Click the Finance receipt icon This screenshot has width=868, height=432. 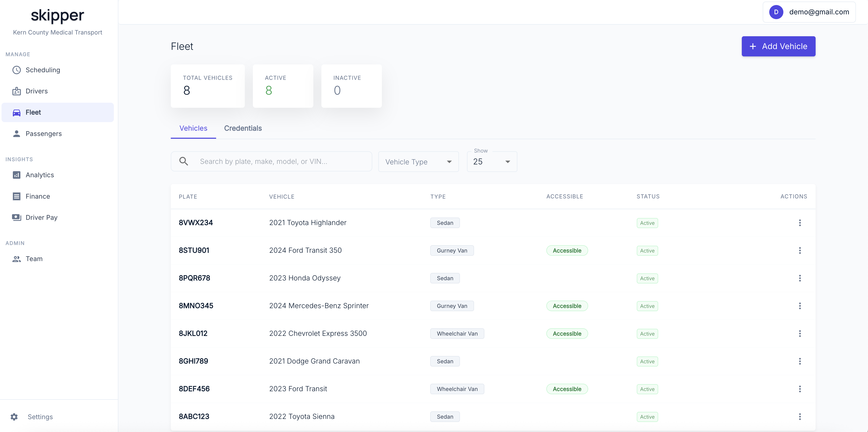coord(17,196)
